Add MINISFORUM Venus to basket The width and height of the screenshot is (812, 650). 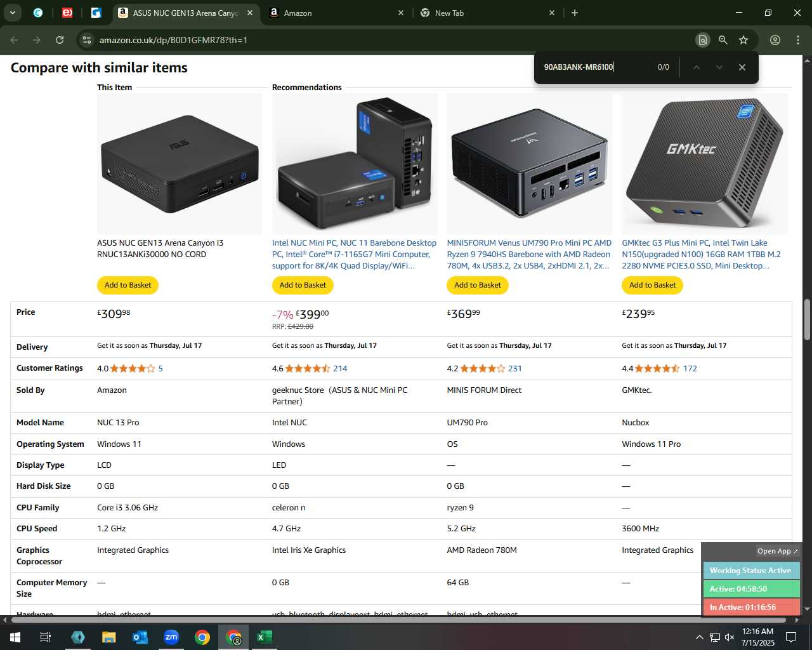[x=478, y=285]
